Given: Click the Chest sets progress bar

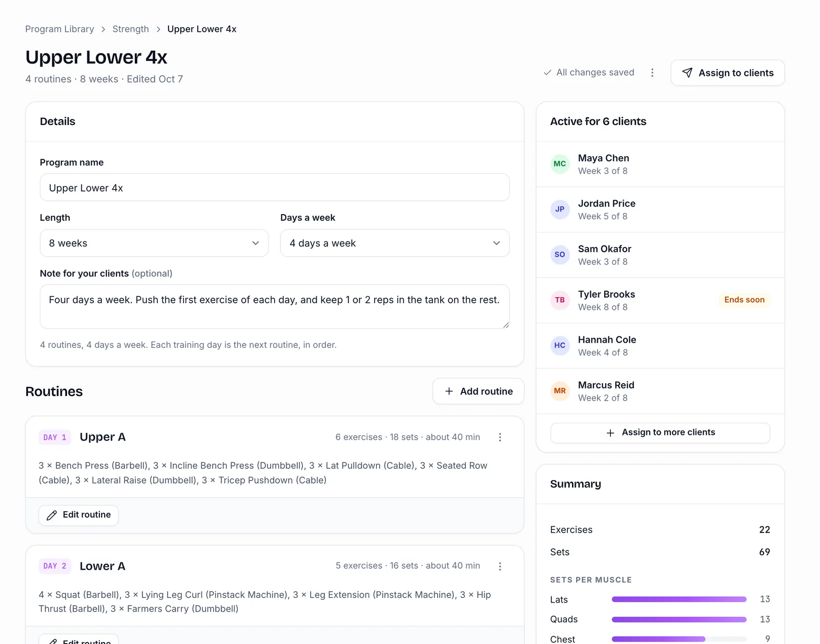Looking at the screenshot, I should tap(679, 639).
